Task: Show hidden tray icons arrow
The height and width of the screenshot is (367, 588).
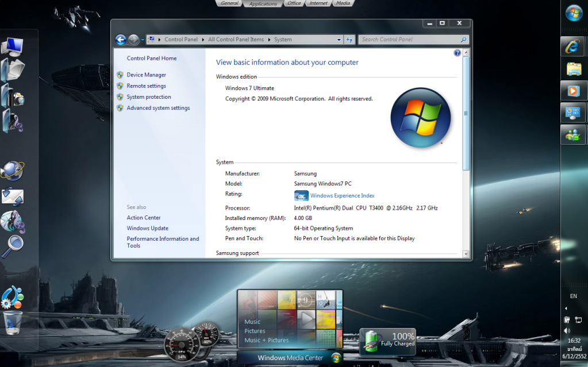Action: (566, 308)
